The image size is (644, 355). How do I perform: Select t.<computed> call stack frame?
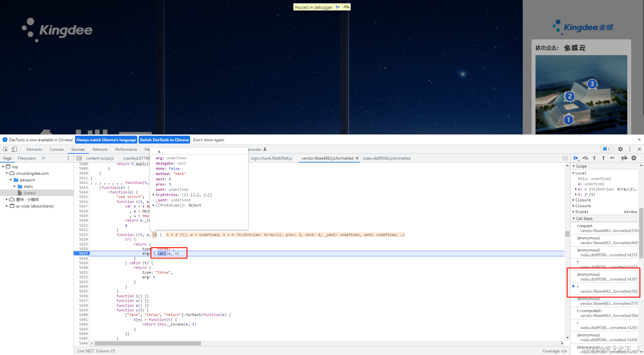point(605,313)
